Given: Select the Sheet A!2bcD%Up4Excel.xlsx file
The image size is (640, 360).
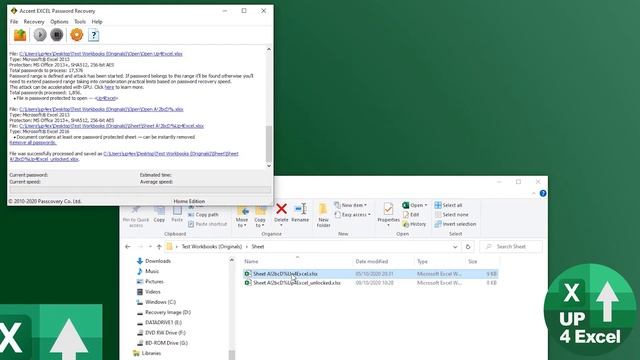Looking at the screenshot, I should [x=371, y=274].
